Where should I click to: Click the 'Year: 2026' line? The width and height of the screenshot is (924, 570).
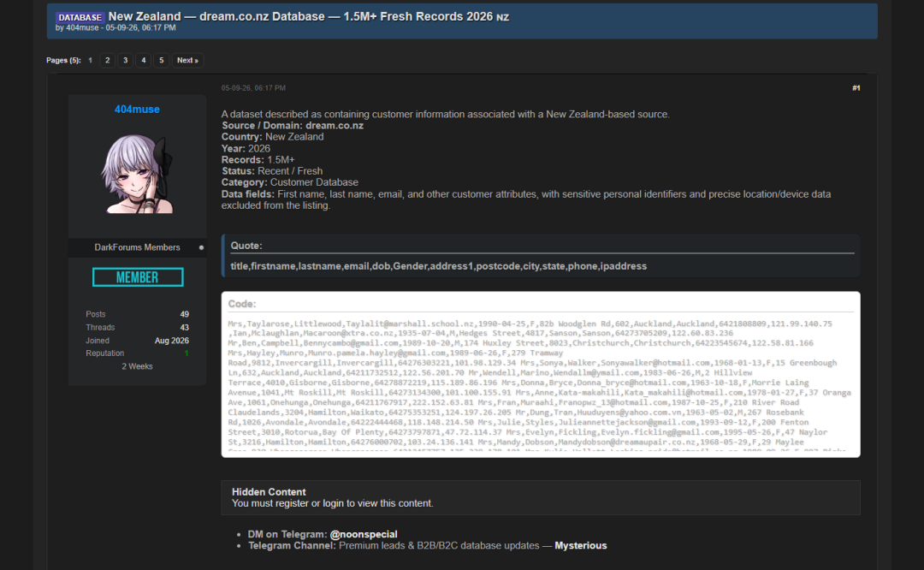pyautogui.click(x=246, y=148)
